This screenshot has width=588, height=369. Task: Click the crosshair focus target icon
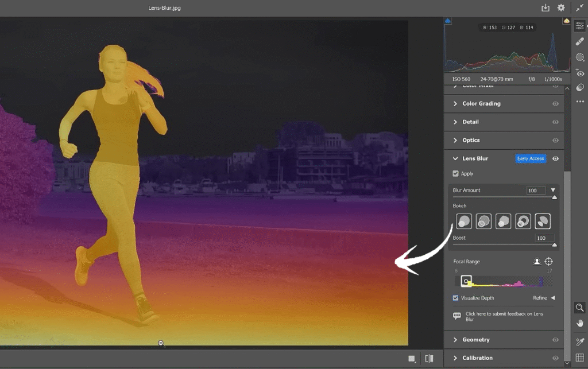(x=549, y=261)
